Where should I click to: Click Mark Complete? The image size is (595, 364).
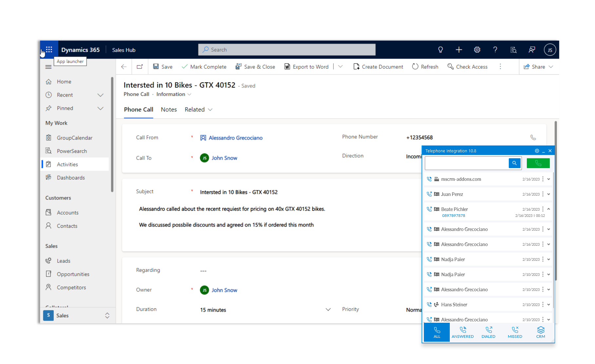204,67
